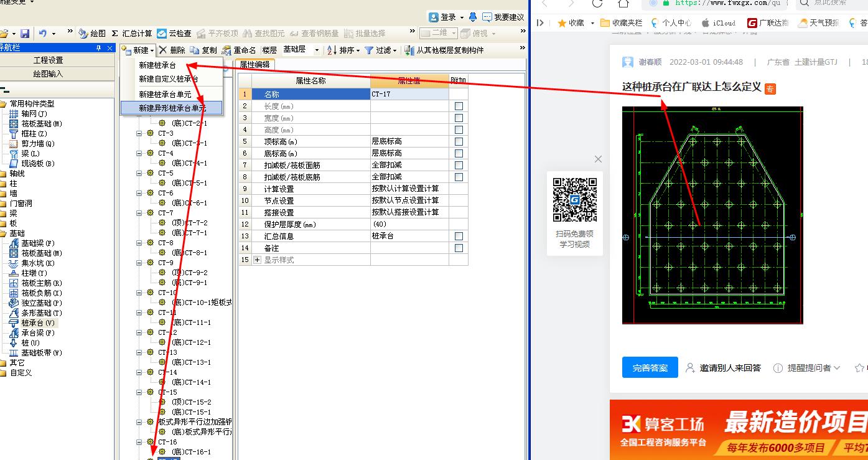Run 汇总计算 summary calculation
This screenshot has height=460, width=868.
point(132,34)
